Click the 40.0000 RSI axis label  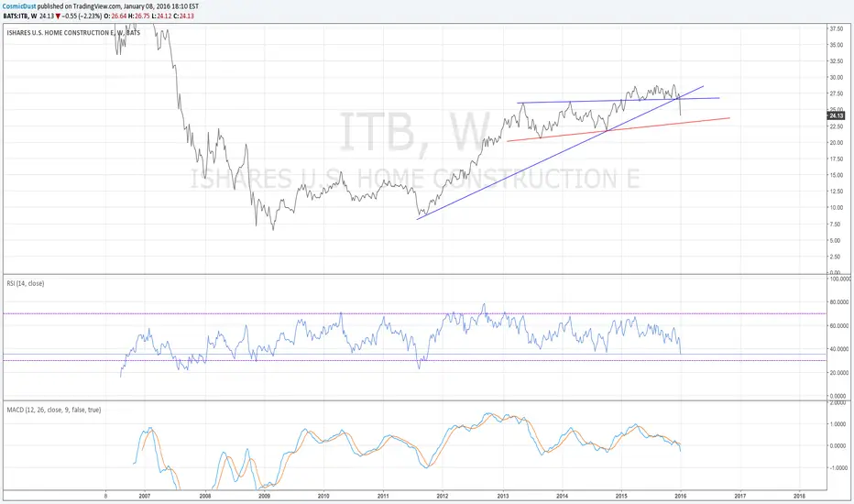pyautogui.click(x=838, y=349)
